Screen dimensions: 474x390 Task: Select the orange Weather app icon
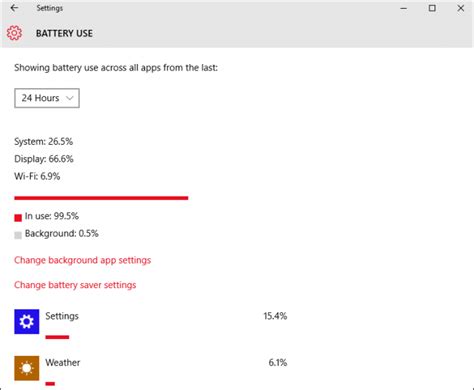pos(27,368)
